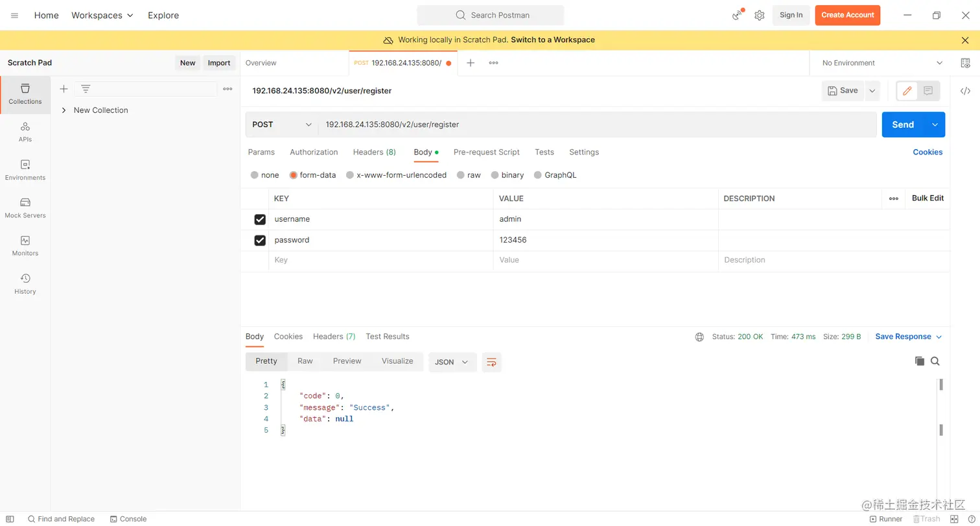Open the code snippet panel icon
Viewport: 980px width, 526px height.
[x=965, y=91]
